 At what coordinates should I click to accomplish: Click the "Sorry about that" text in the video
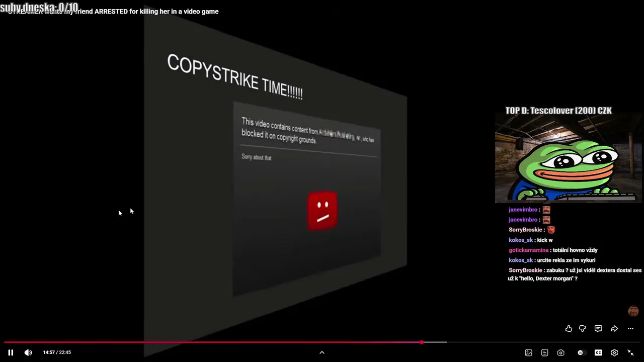coord(257,157)
